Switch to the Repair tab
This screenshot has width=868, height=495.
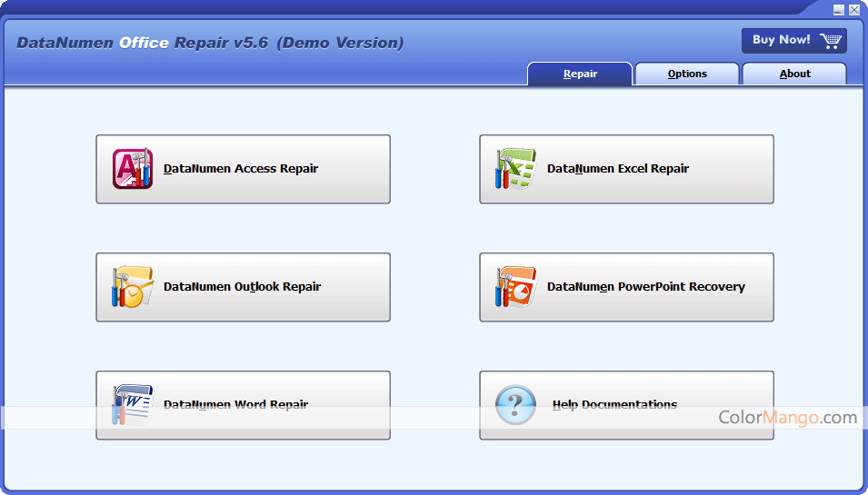(580, 74)
